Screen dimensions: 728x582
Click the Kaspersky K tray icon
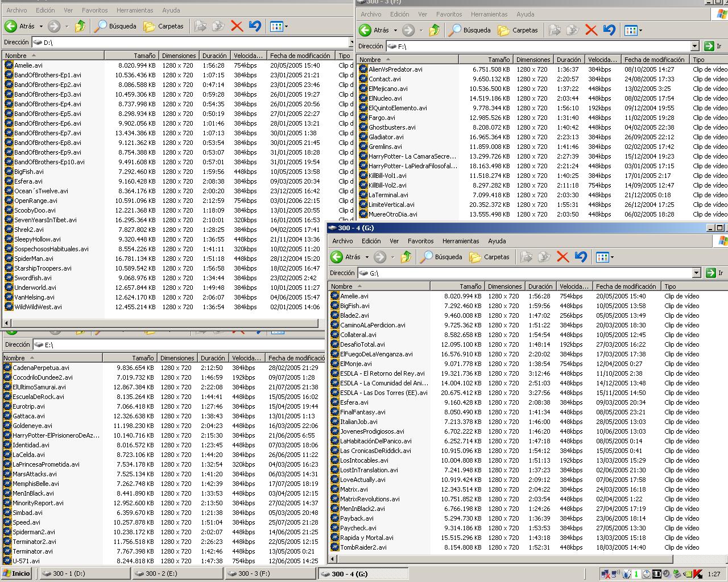click(x=697, y=574)
